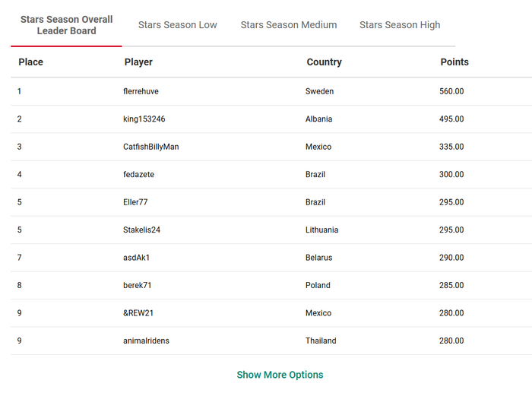The image size is (532, 393).
Task: Open the Stars Season Medium tab
Action: 289,25
